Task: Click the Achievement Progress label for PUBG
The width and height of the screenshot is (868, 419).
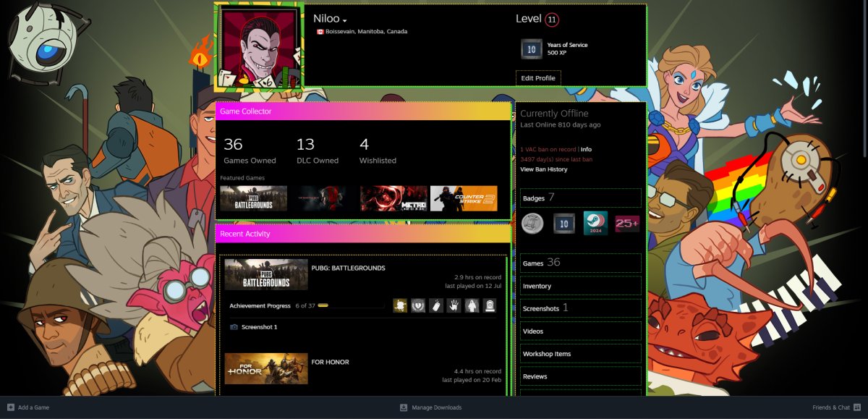Action: point(260,306)
